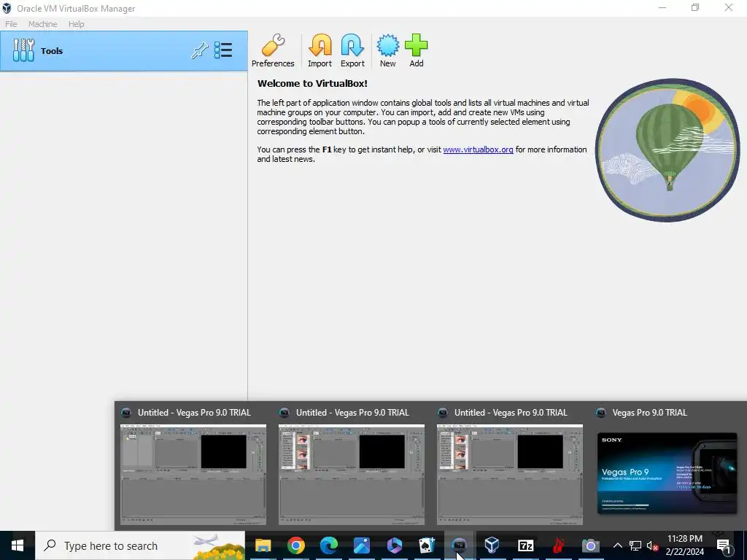Open the Help menu
The width and height of the screenshot is (747, 560).
pyautogui.click(x=76, y=24)
